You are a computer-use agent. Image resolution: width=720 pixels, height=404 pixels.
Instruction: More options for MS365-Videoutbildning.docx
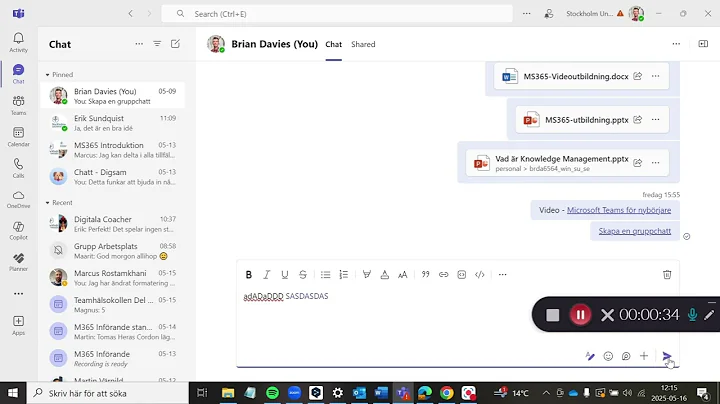point(655,76)
